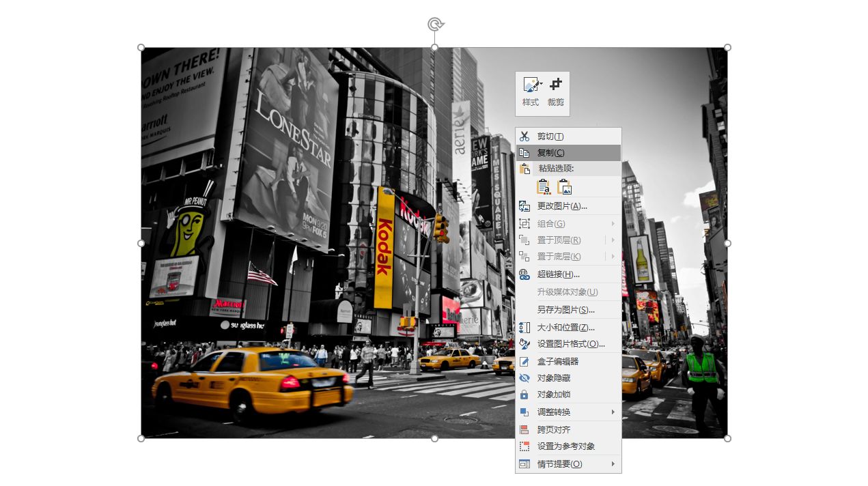This screenshot has height=486, width=868.
Task: Launch 盒子编辑器 from context menu
Action: tap(568, 362)
